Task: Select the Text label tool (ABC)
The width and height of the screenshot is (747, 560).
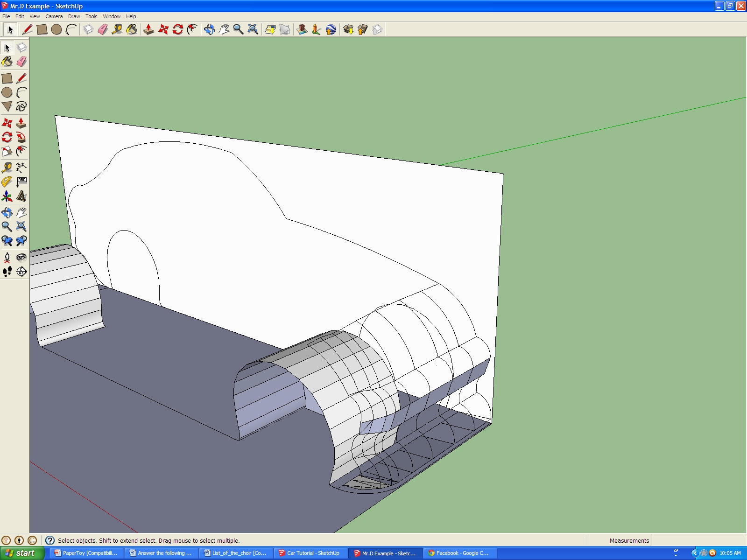Action: coord(21,182)
